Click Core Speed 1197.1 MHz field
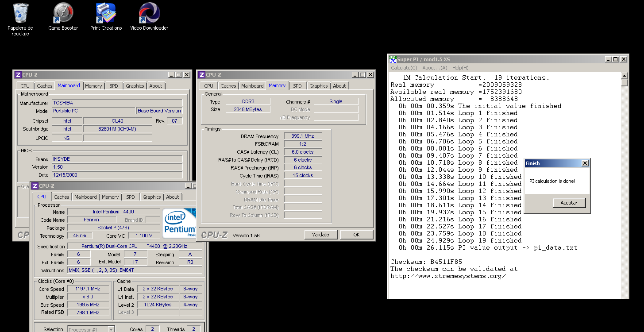The width and height of the screenshot is (644, 332). pos(88,289)
